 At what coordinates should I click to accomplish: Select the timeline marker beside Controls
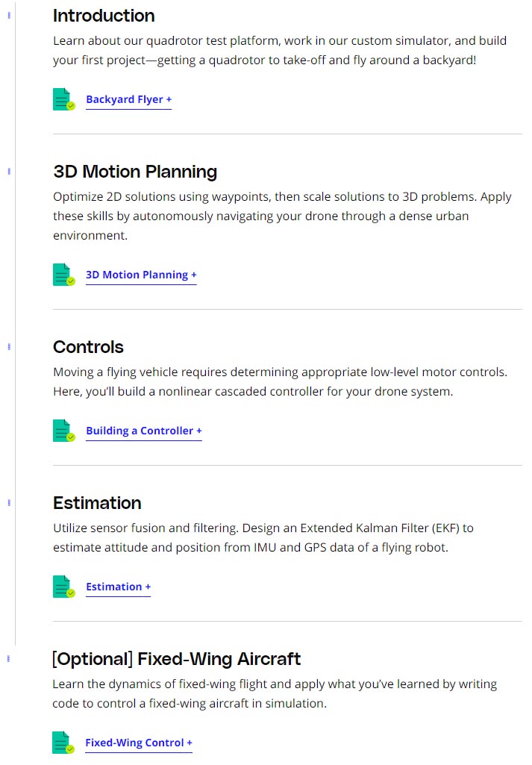click(x=9, y=347)
